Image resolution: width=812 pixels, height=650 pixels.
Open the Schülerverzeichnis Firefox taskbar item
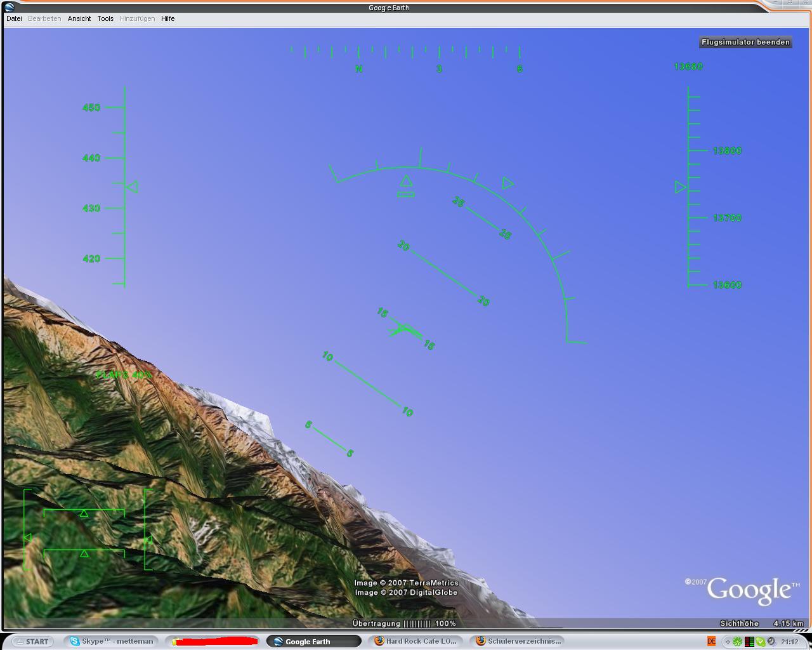point(518,641)
